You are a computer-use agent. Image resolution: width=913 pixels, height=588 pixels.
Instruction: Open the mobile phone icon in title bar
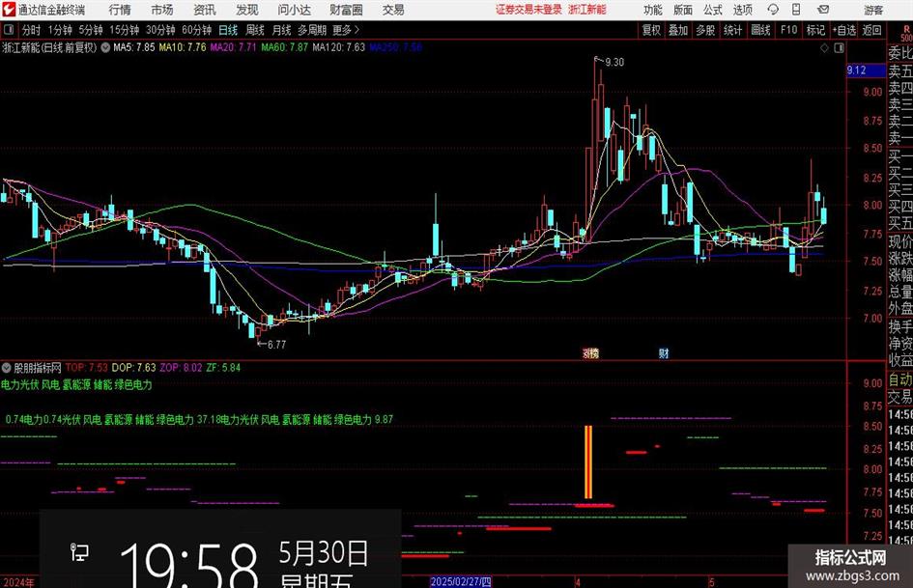[796, 10]
